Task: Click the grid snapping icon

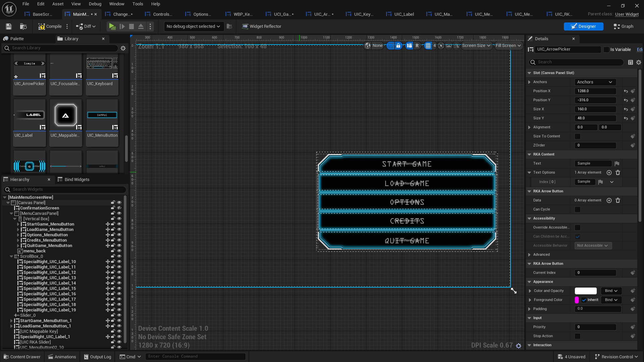Action: click(428, 46)
